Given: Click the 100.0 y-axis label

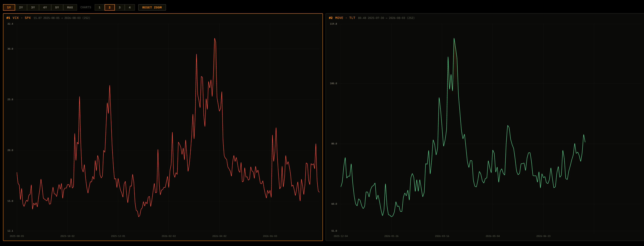Looking at the screenshot, I should click(x=333, y=83).
